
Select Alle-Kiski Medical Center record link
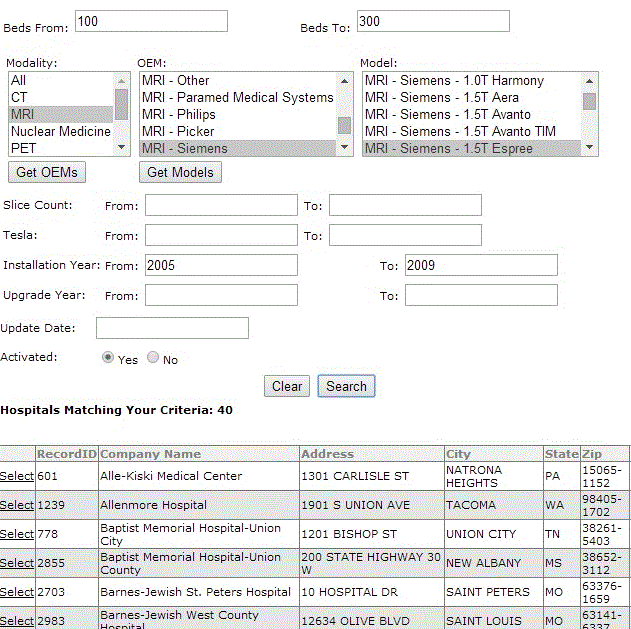[17, 476]
